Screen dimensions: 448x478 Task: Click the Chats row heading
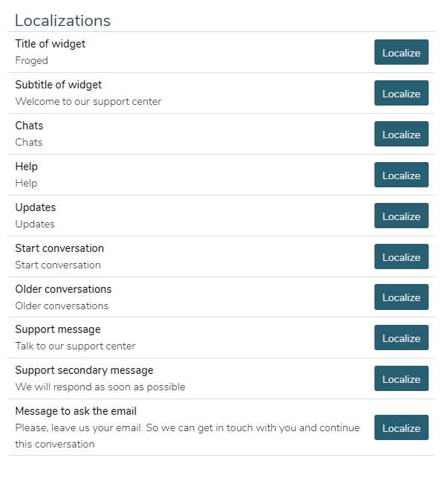tap(29, 126)
